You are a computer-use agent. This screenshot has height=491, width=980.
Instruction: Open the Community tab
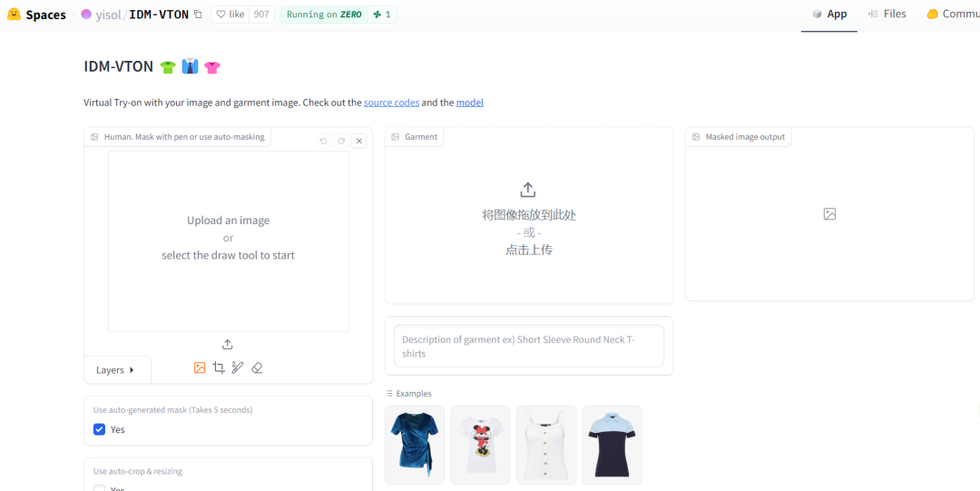click(x=953, y=14)
